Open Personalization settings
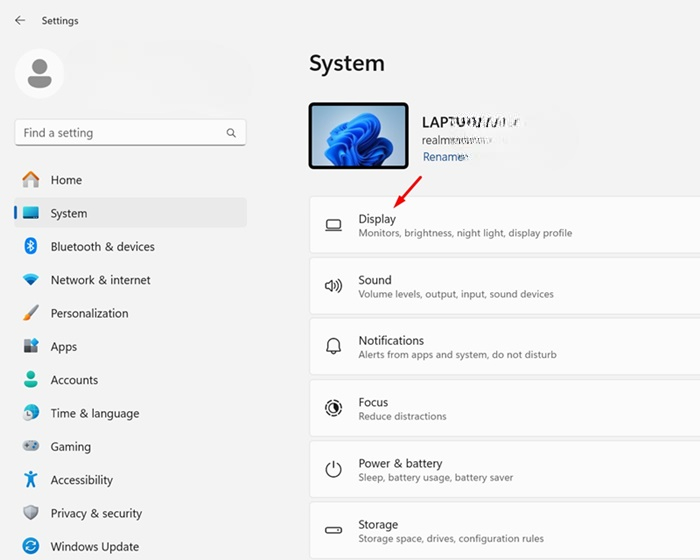The width and height of the screenshot is (700, 560). pos(130,313)
